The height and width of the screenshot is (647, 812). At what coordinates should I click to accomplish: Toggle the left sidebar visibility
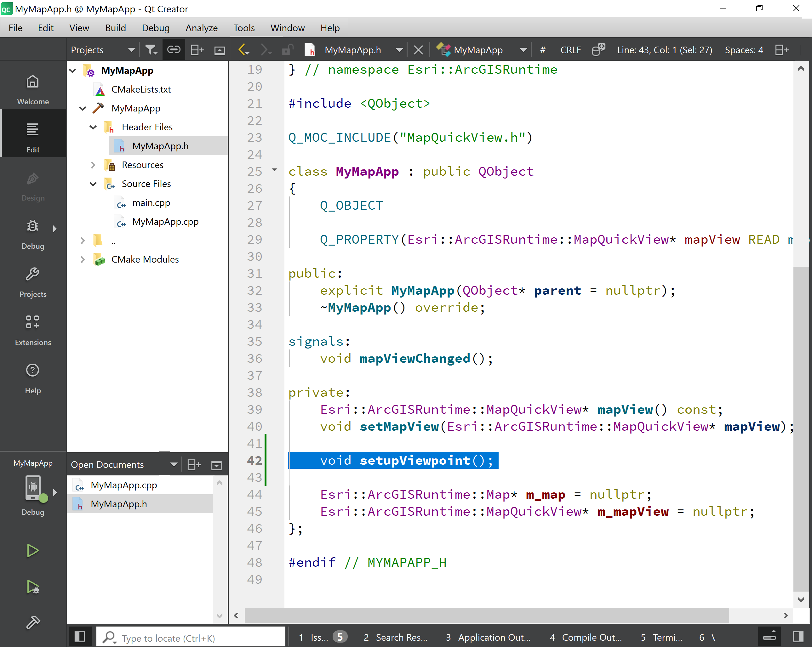(x=79, y=637)
